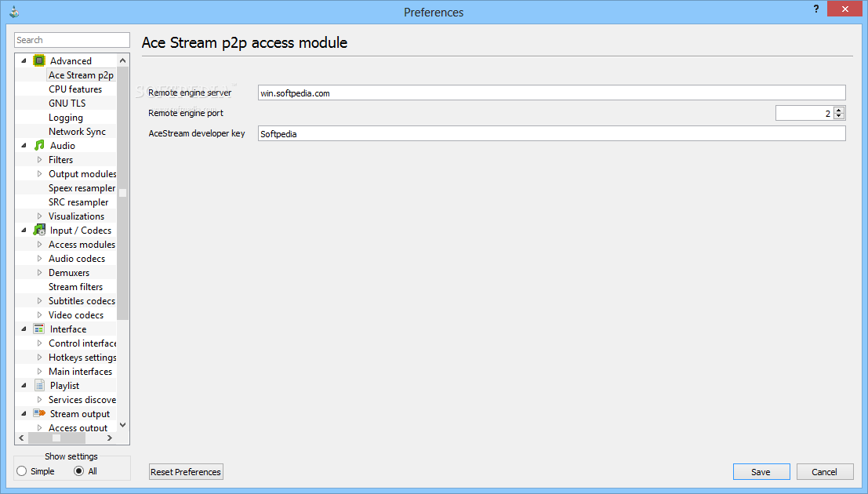Decrease Remote engine port value
Screen dimensions: 868x494
[839, 116]
